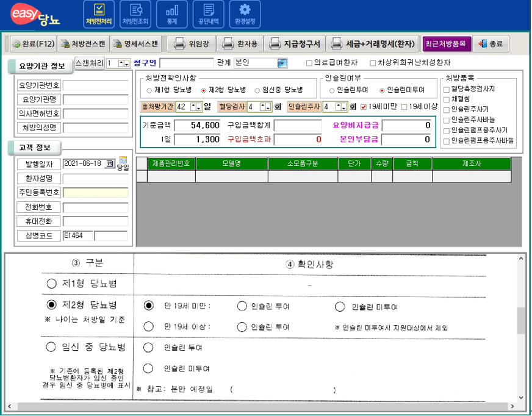Viewport: 532px width, 416px height.
Task: Click the 처방전스캔 scanner button
Action: [83, 44]
